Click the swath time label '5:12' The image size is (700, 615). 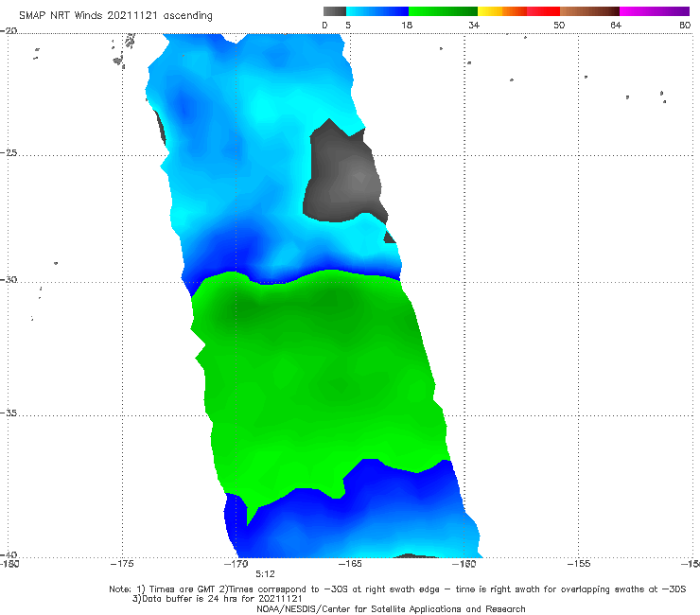tap(265, 574)
